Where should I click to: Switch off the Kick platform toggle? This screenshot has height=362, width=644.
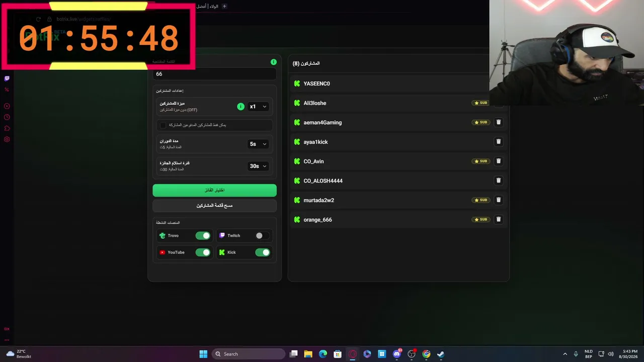pos(262,252)
